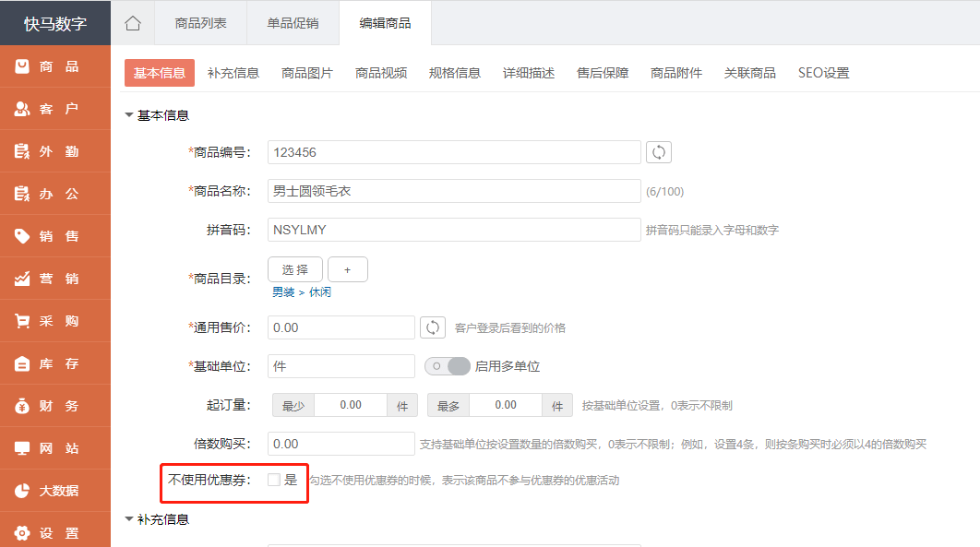Switch to the 商品列表 tab

point(200,23)
